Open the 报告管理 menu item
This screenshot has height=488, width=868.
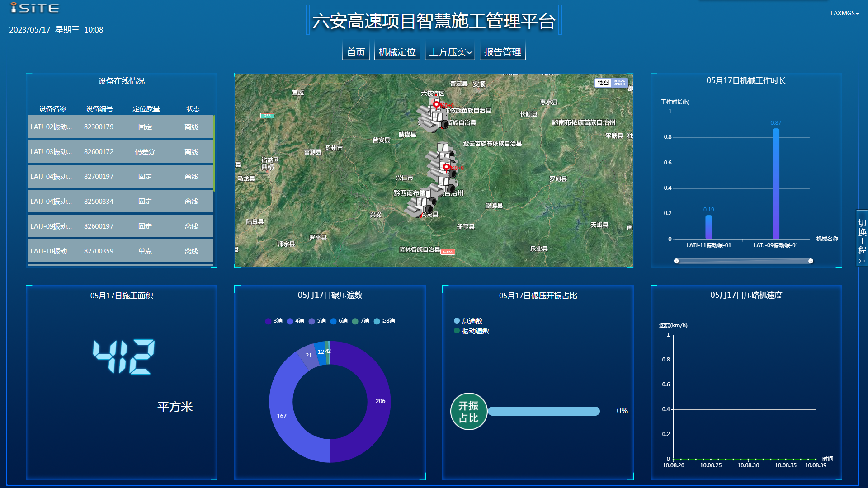[502, 52]
